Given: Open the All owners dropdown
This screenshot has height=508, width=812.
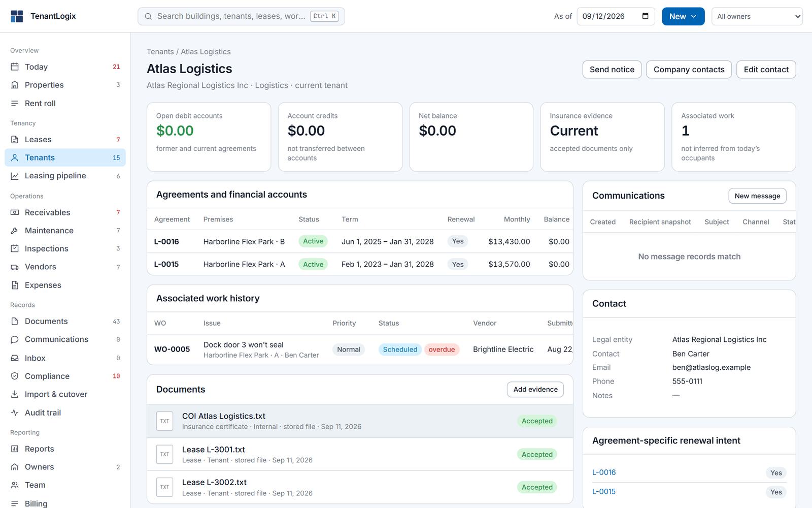Looking at the screenshot, I should [757, 16].
